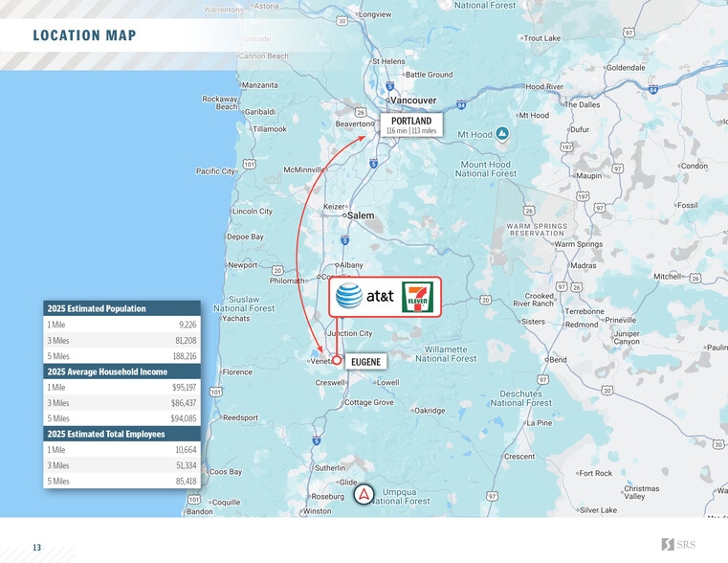Click the Highway 101 shield near Pacific City
This screenshot has height=563, width=728.
pyautogui.click(x=249, y=164)
